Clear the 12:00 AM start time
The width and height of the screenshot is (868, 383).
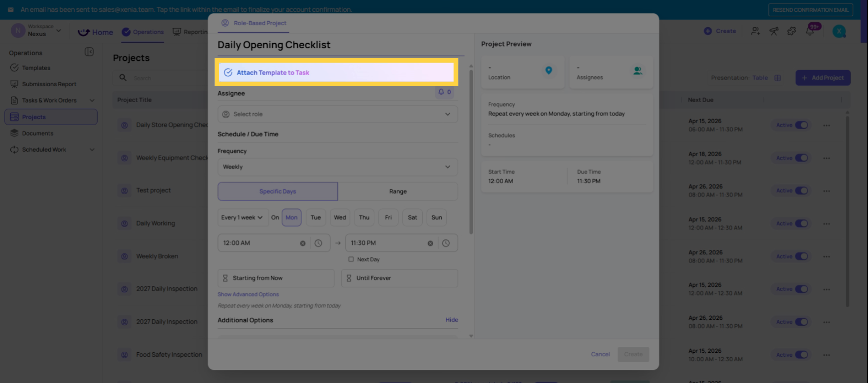tap(303, 243)
